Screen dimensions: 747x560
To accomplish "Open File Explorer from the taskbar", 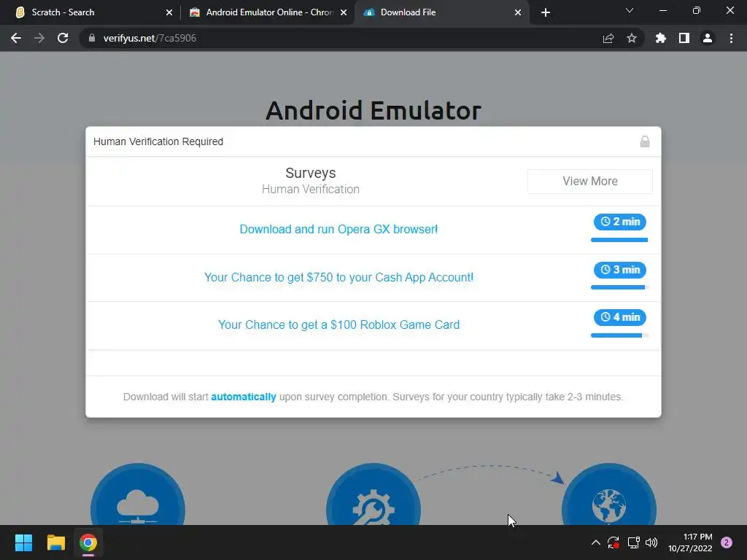I will tap(55, 542).
